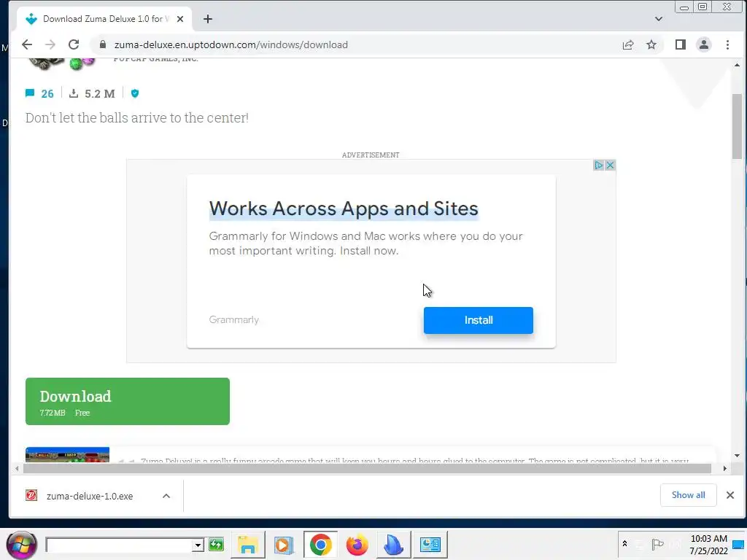This screenshot has width=747, height=560.
Task: Open the blue fin taskbar app
Action: point(393,545)
